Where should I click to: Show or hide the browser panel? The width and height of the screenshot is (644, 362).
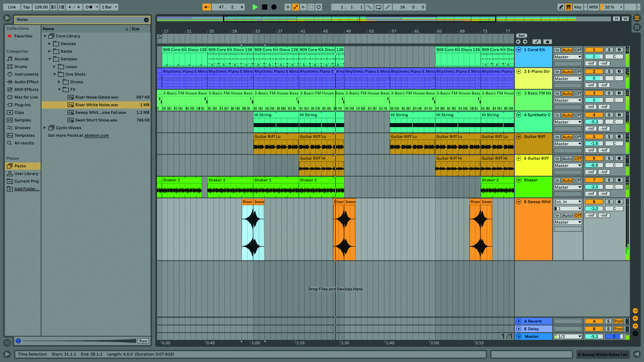7,18
